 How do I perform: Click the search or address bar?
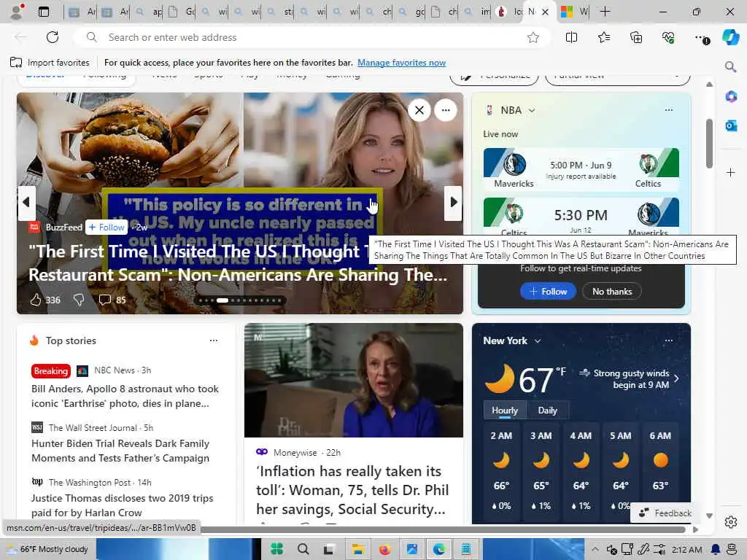click(x=312, y=37)
